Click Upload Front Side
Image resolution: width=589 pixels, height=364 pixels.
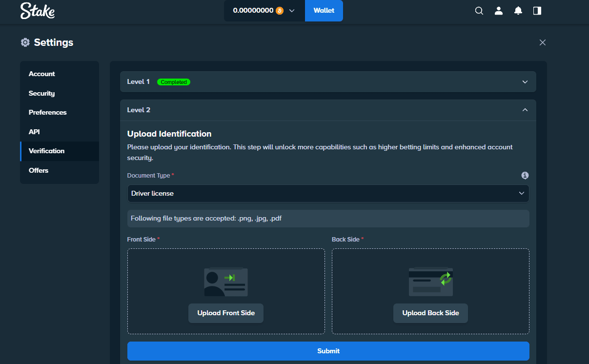226,313
